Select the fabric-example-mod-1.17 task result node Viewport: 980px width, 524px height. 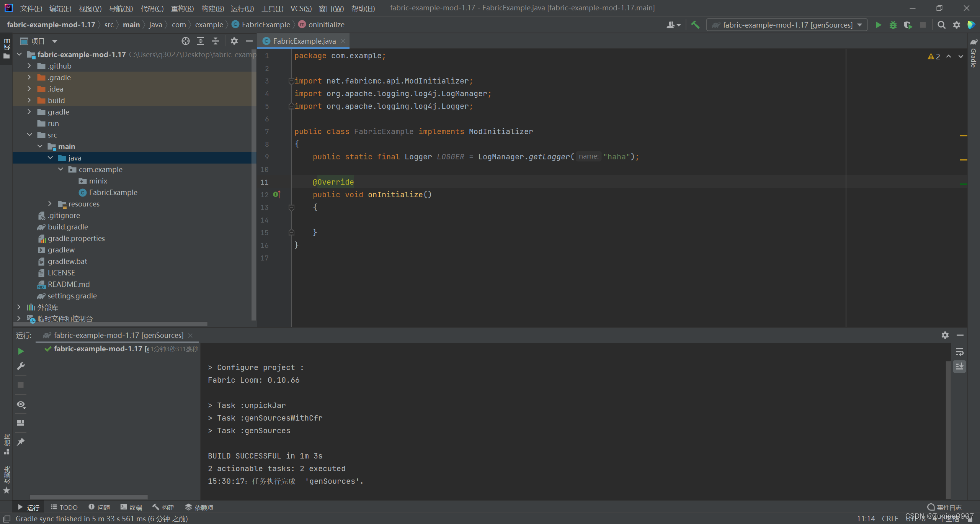point(121,349)
